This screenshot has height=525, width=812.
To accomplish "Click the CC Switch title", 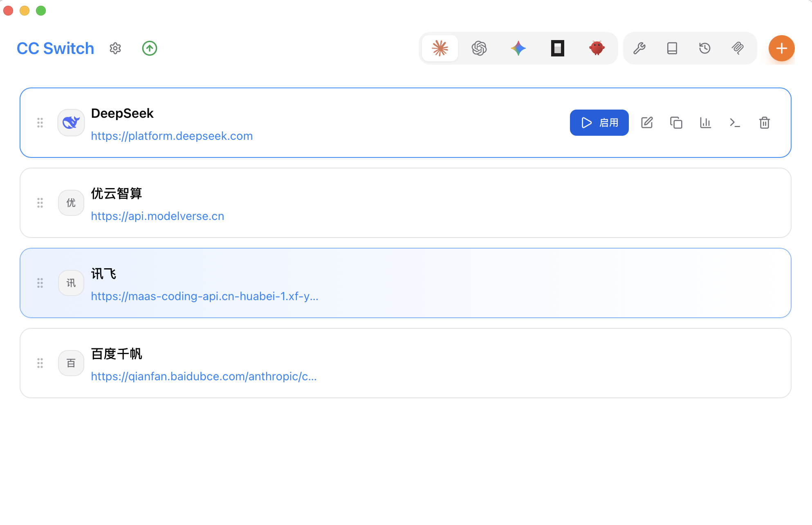I will pos(56,48).
